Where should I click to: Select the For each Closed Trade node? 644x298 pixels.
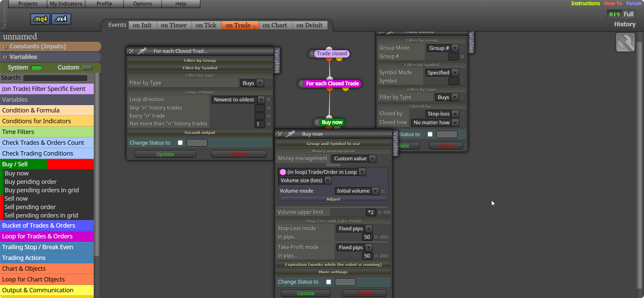(332, 84)
